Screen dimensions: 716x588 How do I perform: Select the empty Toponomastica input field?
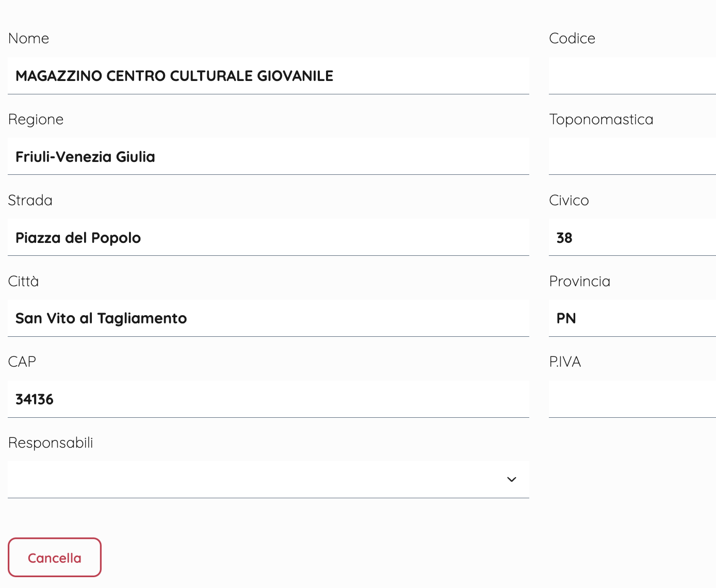[632, 157]
